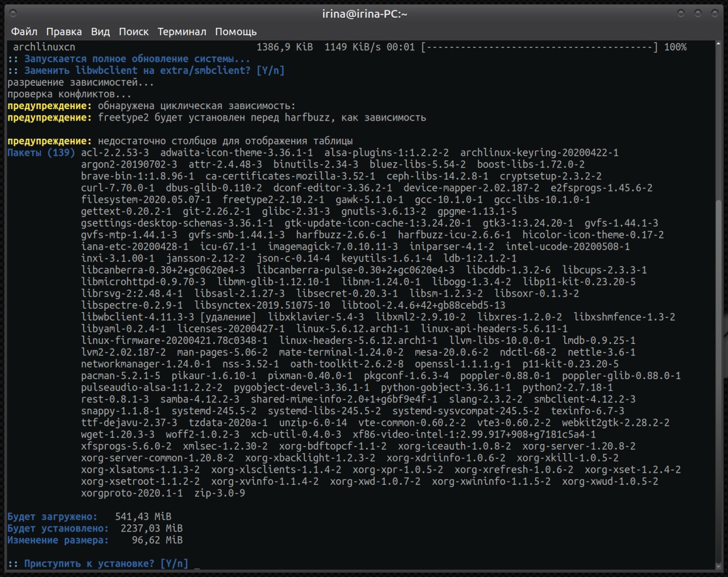Click package curl-7.70.0-1

click(118, 188)
